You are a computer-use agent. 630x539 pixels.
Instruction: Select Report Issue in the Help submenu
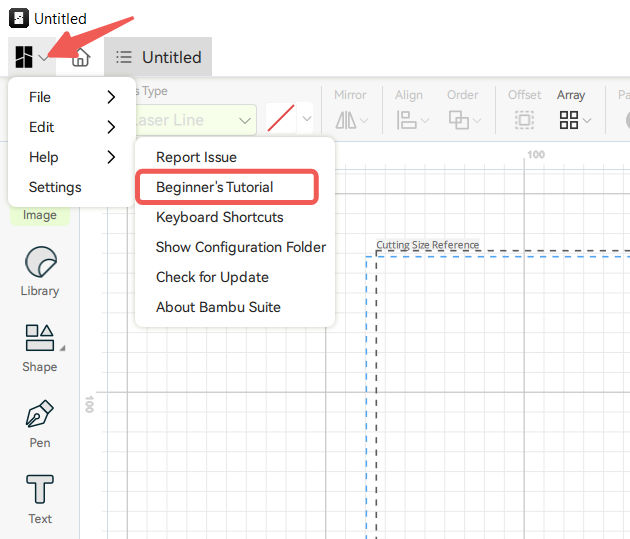[235, 157]
